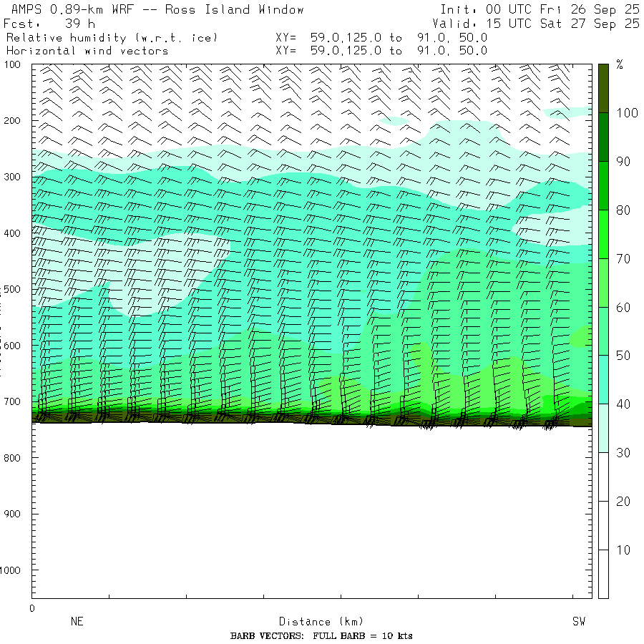Screen dimensions: 644x644
Task: Click the 'SW' cross-section endpoint label
Action: pos(579,621)
